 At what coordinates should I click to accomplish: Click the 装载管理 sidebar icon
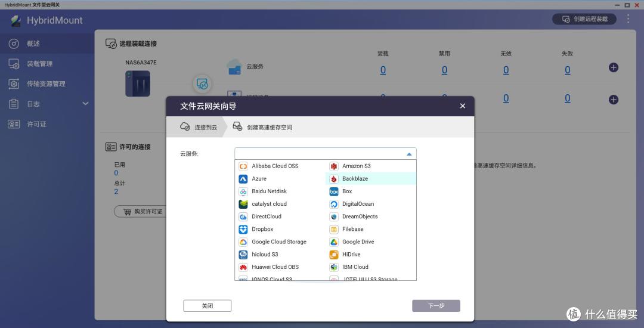click(14, 64)
